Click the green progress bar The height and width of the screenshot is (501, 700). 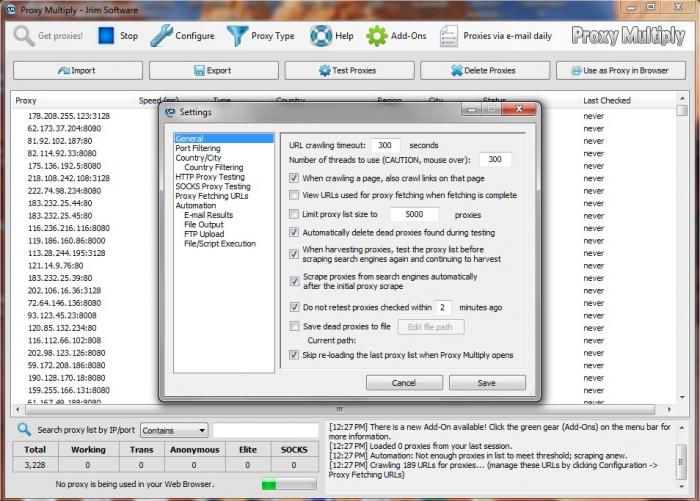tap(289, 484)
